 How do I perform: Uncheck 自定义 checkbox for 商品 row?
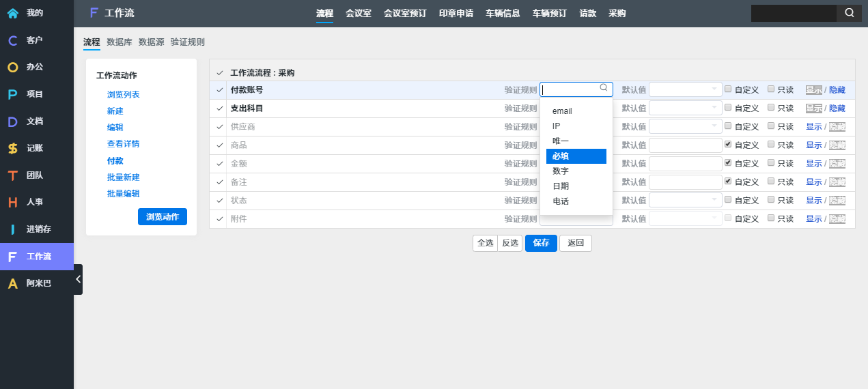pos(728,144)
